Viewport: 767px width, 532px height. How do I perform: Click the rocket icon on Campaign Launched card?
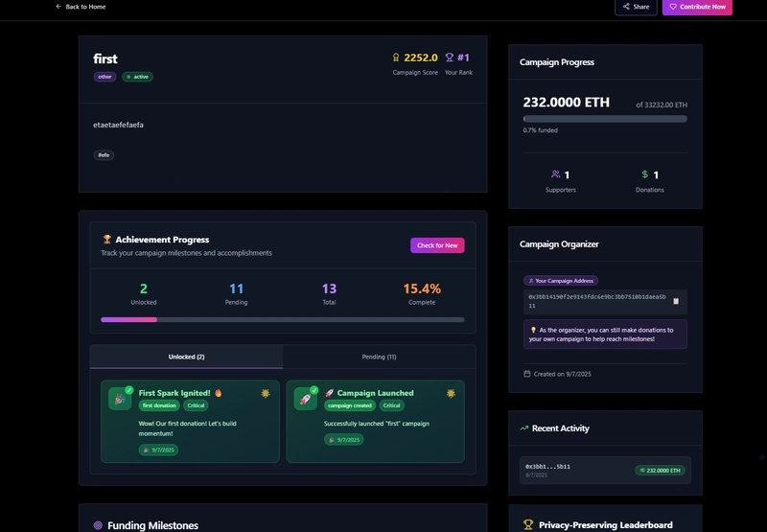pyautogui.click(x=305, y=399)
